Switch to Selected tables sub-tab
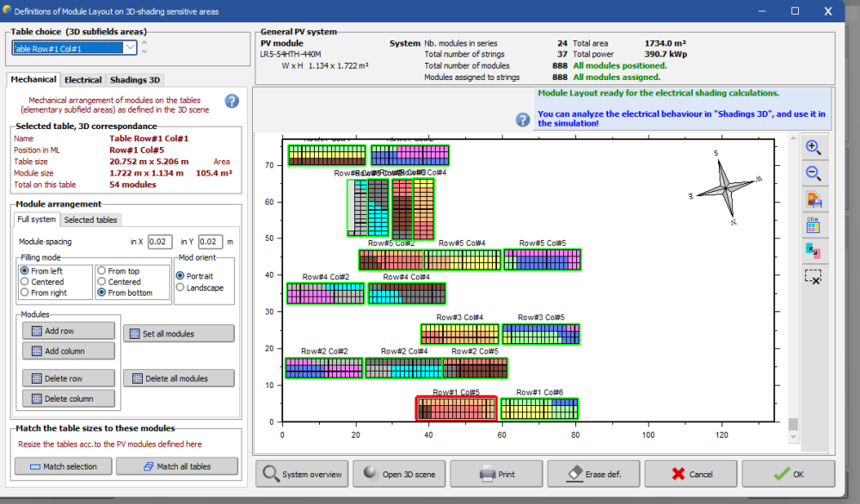 pyautogui.click(x=90, y=220)
